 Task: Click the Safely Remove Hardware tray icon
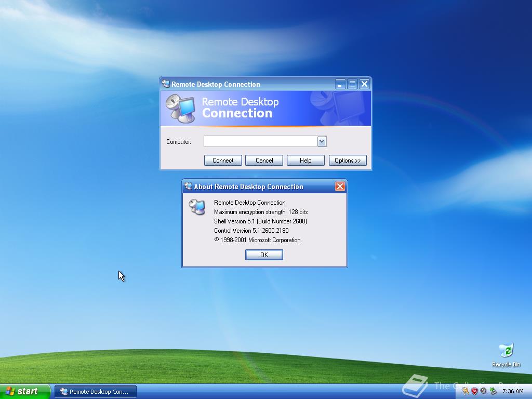[493, 392]
